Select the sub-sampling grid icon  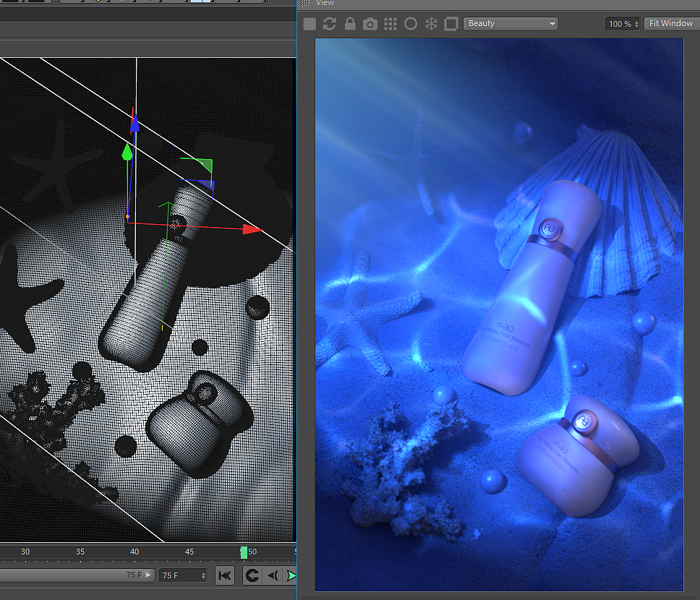pos(390,23)
